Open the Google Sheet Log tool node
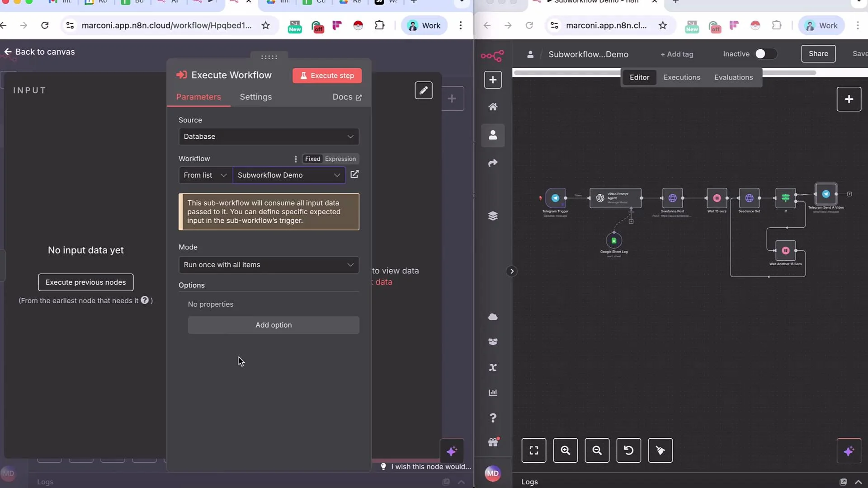The width and height of the screenshot is (868, 488). (613, 240)
